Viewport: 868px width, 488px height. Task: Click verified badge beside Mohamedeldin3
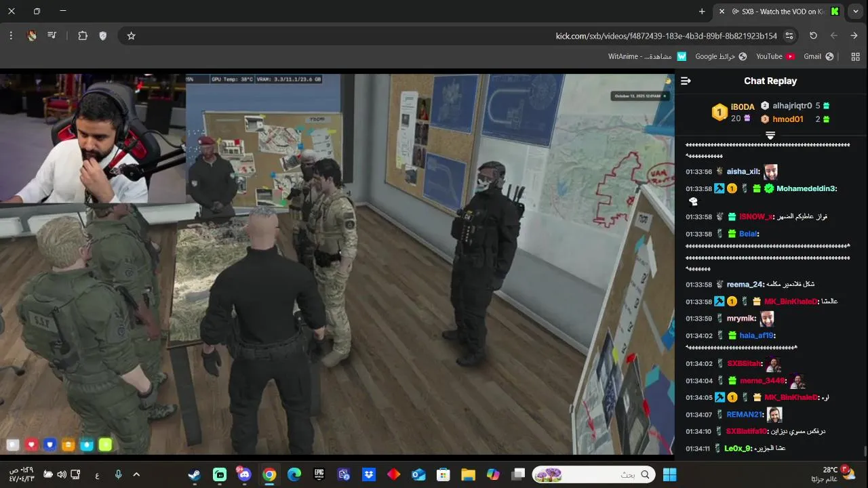[x=769, y=188]
